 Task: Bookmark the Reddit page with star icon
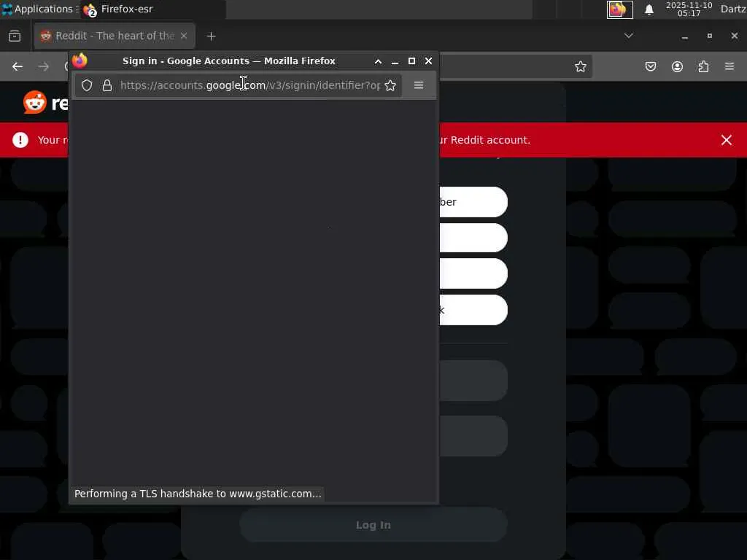point(580,66)
